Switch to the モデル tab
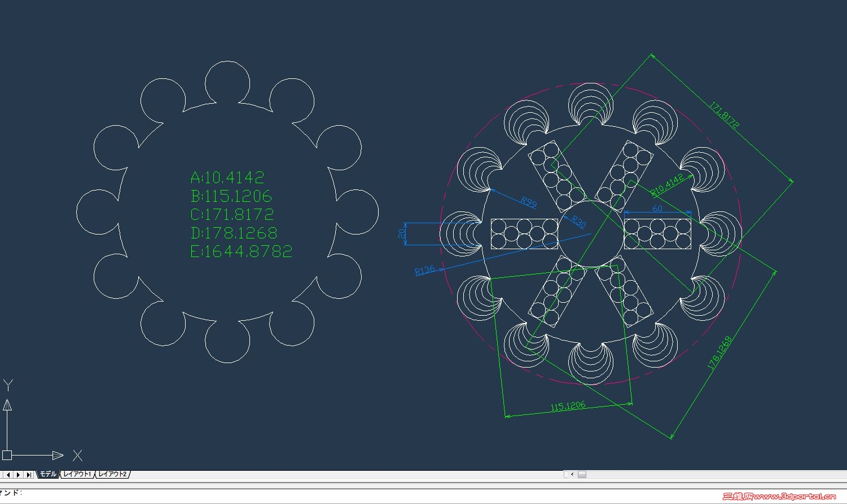Image resolution: width=847 pixels, height=504 pixels. coord(48,474)
